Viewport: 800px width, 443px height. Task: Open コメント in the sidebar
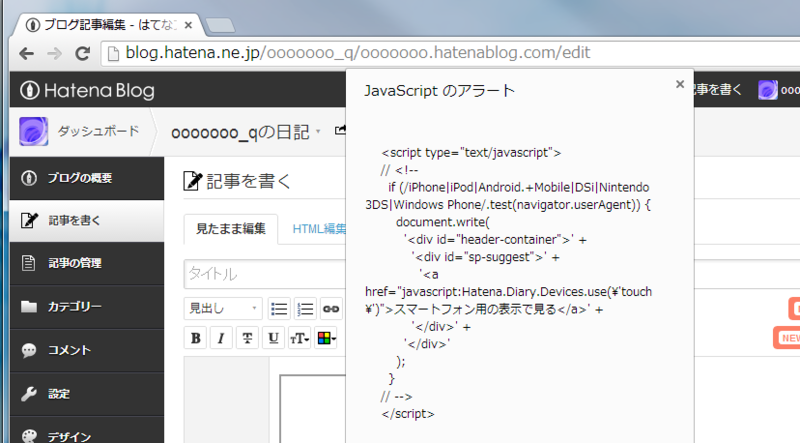click(x=87, y=350)
